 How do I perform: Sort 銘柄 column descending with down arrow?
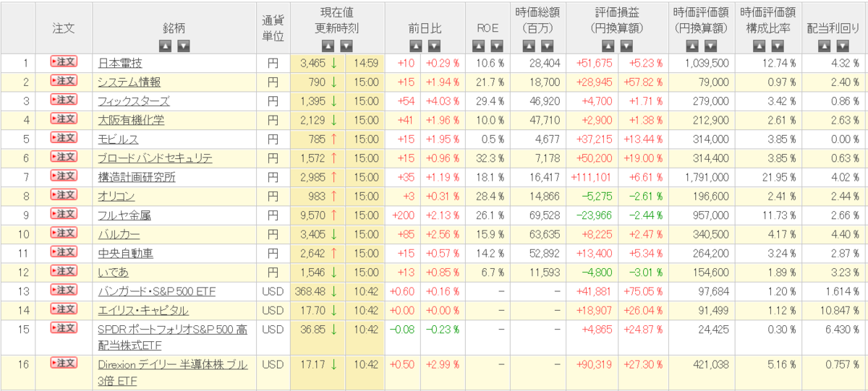pyautogui.click(x=184, y=46)
